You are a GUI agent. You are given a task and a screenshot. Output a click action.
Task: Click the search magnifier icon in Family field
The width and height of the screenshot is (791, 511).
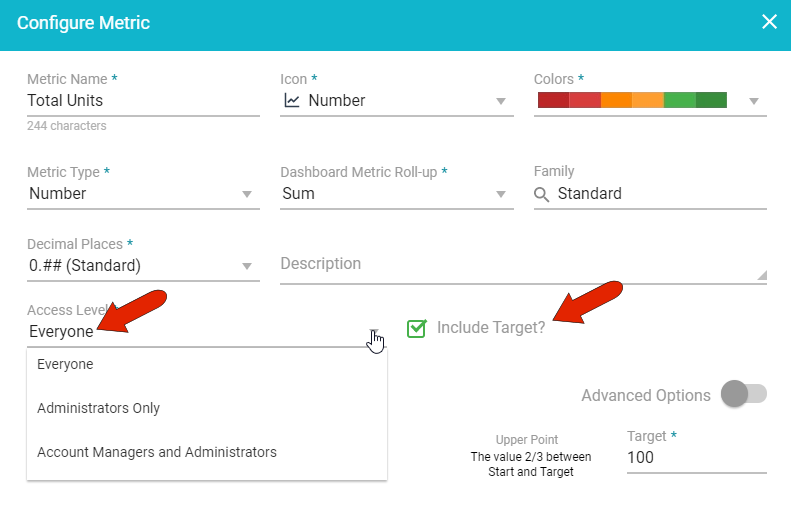tap(542, 194)
